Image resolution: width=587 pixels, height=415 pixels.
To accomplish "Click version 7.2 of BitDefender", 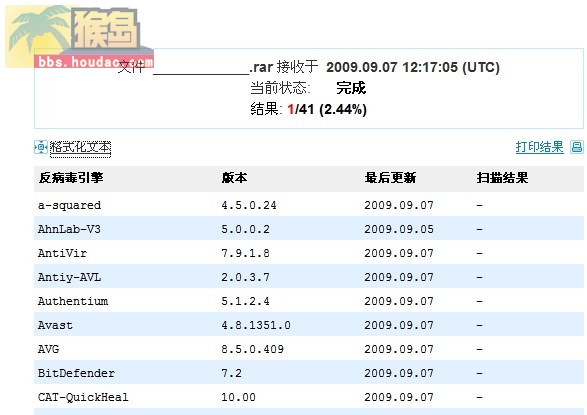I will point(231,373).
